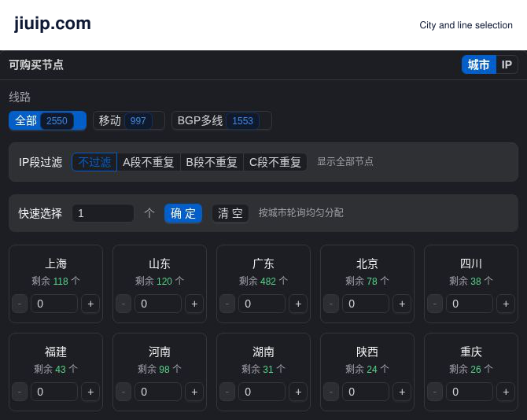Click the 可购买节点 heading
The width and height of the screenshot is (527, 420).
[x=36, y=64]
